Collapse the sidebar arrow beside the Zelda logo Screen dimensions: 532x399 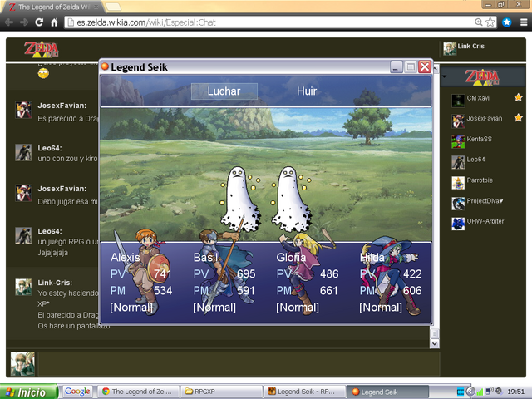[445, 76]
